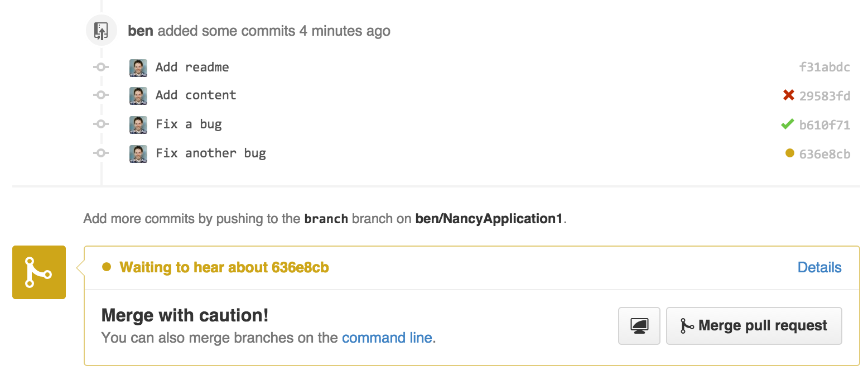Open in desktop client monitor icon button
Viewport: 868px width, 375px height.
click(x=639, y=325)
